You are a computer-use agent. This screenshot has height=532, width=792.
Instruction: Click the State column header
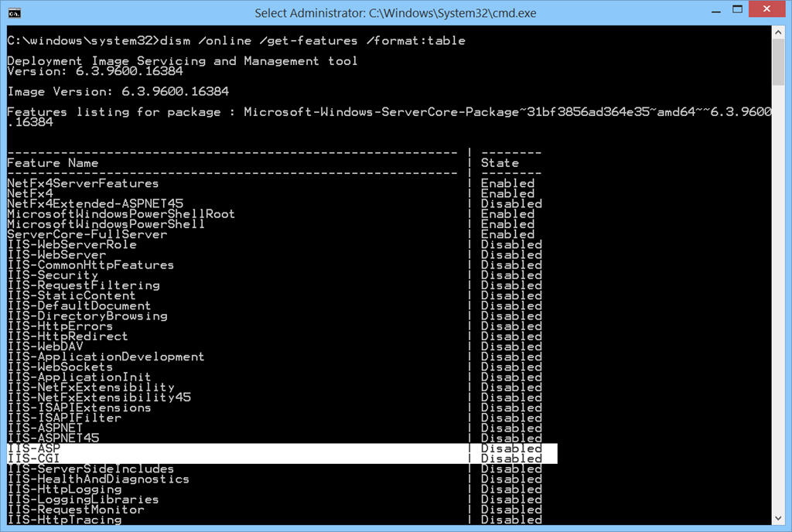pos(500,163)
